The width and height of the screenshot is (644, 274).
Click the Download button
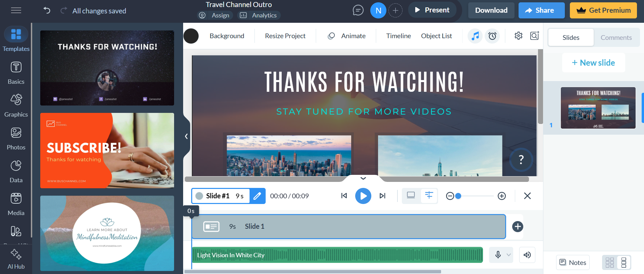tap(491, 10)
